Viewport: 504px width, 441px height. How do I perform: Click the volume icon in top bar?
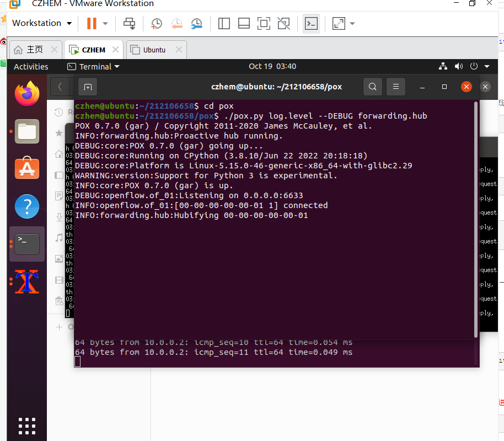pyautogui.click(x=459, y=66)
